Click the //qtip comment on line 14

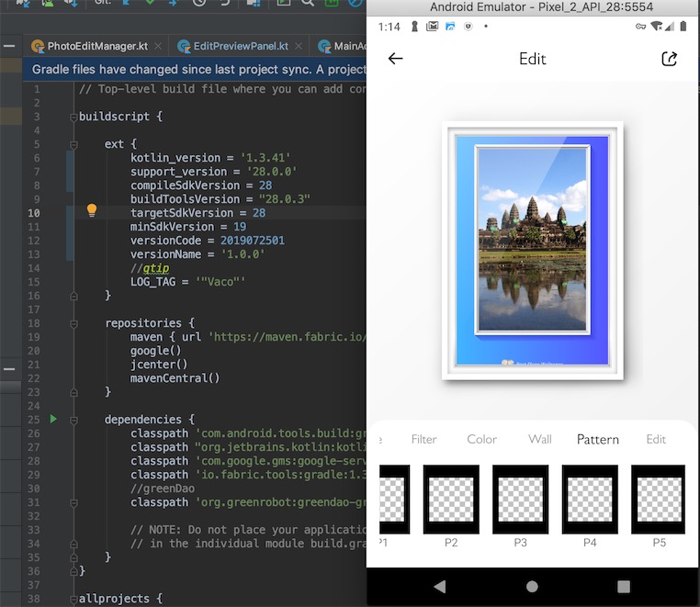coord(150,268)
